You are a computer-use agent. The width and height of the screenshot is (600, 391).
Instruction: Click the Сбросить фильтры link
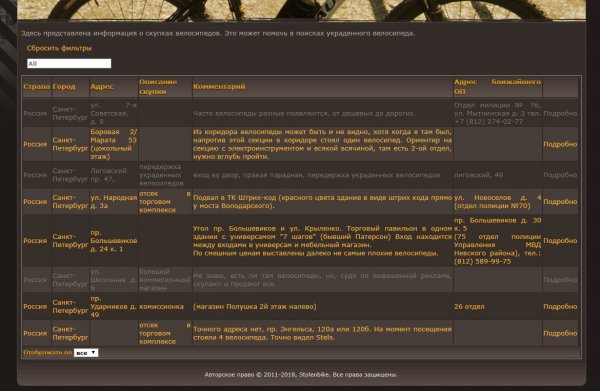click(59, 48)
